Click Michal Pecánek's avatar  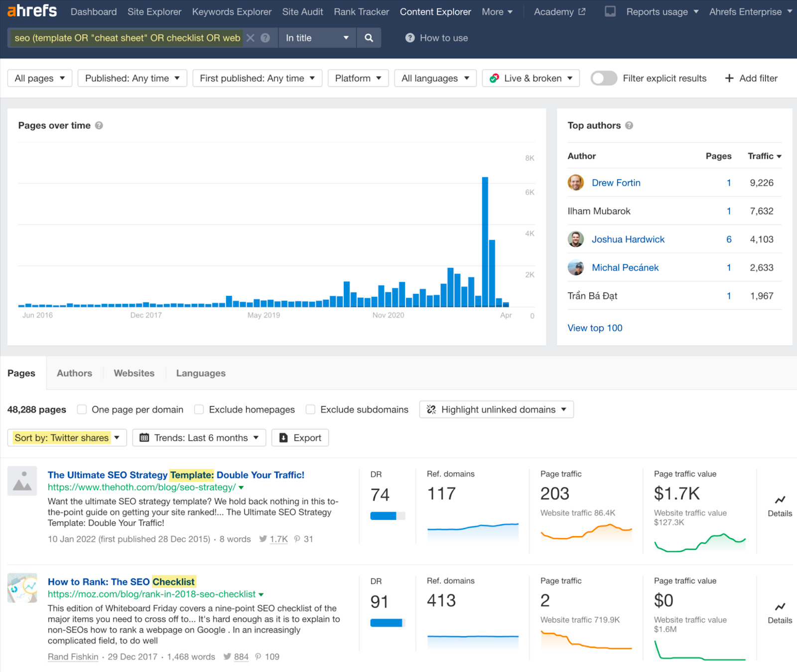576,268
